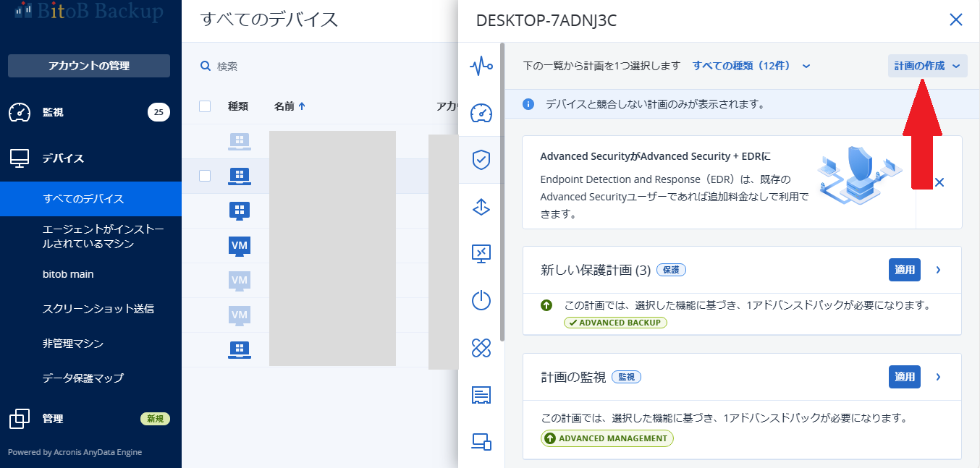
Task: Click the BitoB Backup logo
Action: [x=89, y=11]
